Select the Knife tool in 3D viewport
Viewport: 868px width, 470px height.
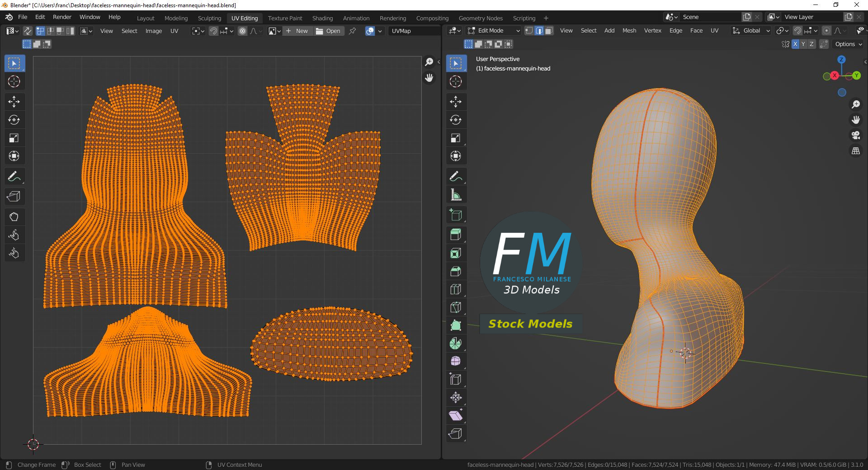click(456, 307)
